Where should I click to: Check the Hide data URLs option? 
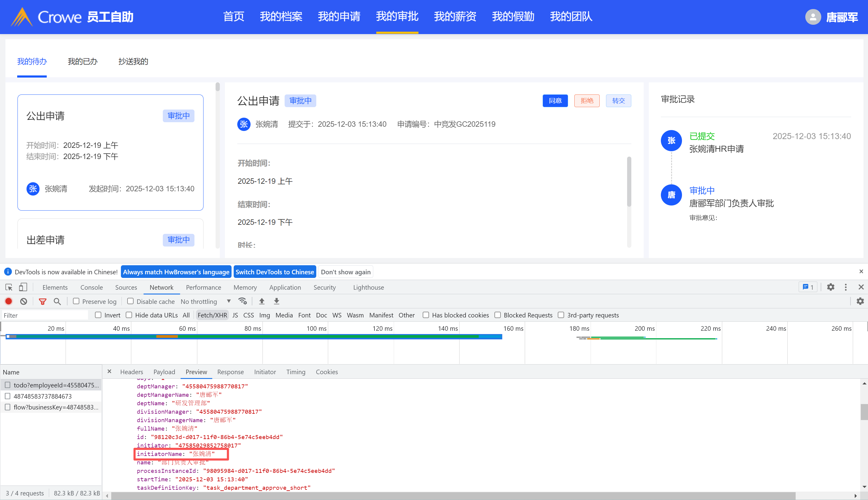pyautogui.click(x=129, y=315)
